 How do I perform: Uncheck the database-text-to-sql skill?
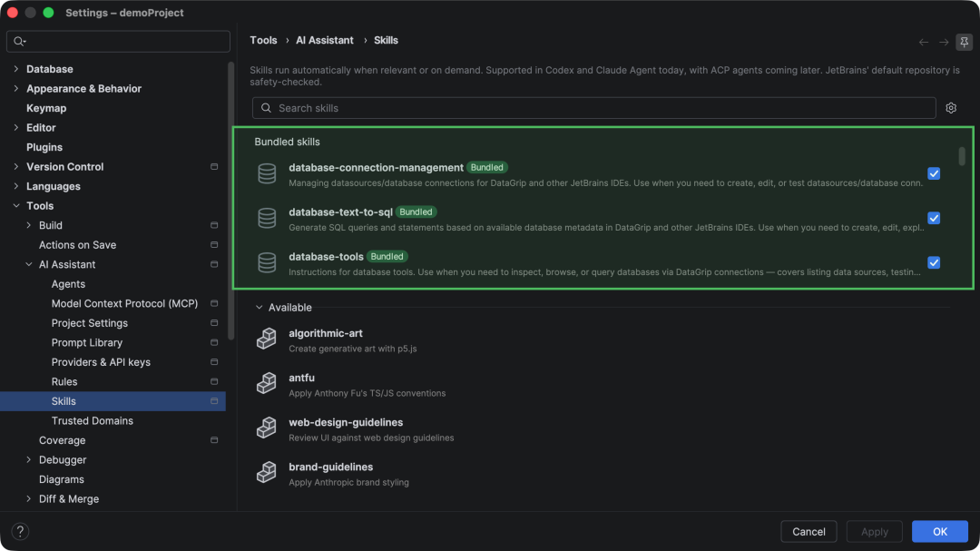(934, 218)
